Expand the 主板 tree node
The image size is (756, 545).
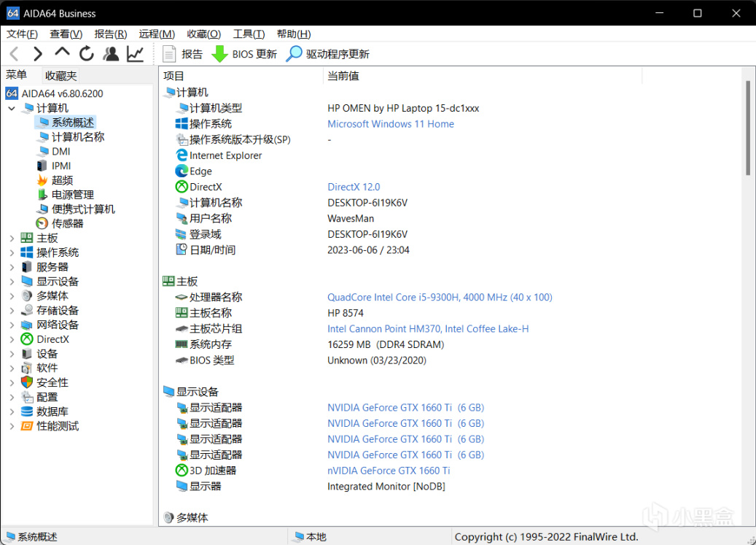point(12,239)
